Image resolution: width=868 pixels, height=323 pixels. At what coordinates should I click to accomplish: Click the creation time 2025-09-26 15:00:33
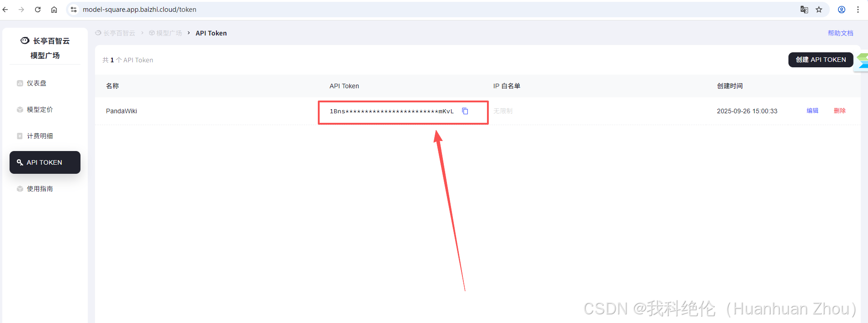(747, 111)
